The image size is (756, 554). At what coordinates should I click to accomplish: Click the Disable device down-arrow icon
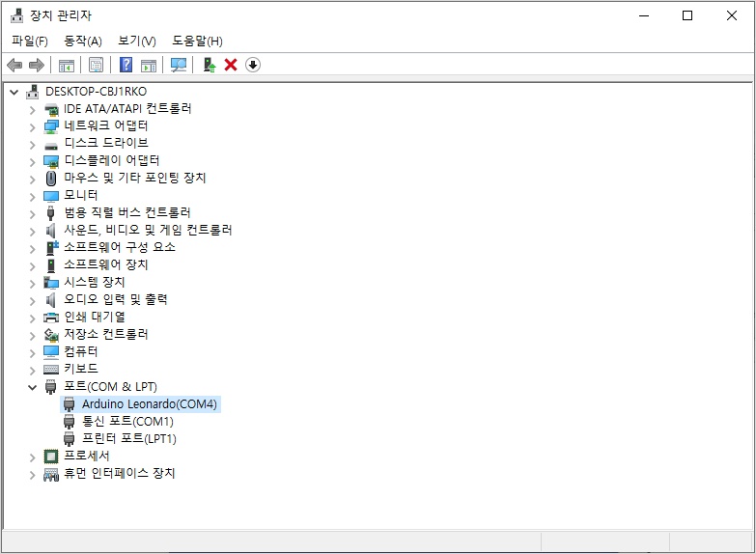coord(253,65)
